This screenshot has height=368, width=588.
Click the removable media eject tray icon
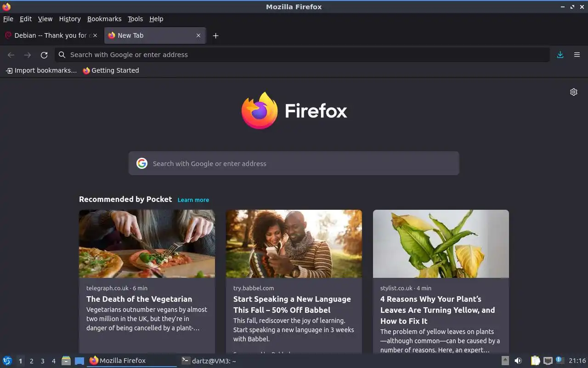[x=505, y=361]
